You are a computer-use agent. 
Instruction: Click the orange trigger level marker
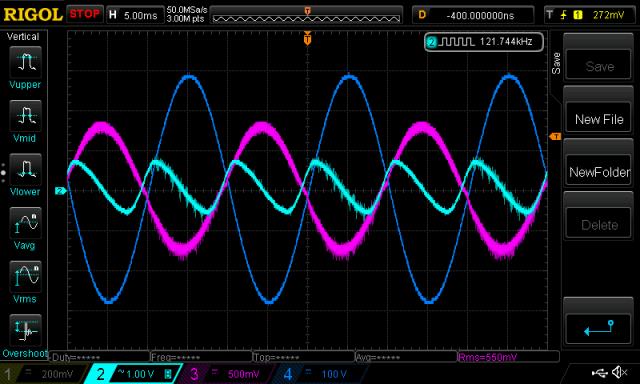point(555,136)
